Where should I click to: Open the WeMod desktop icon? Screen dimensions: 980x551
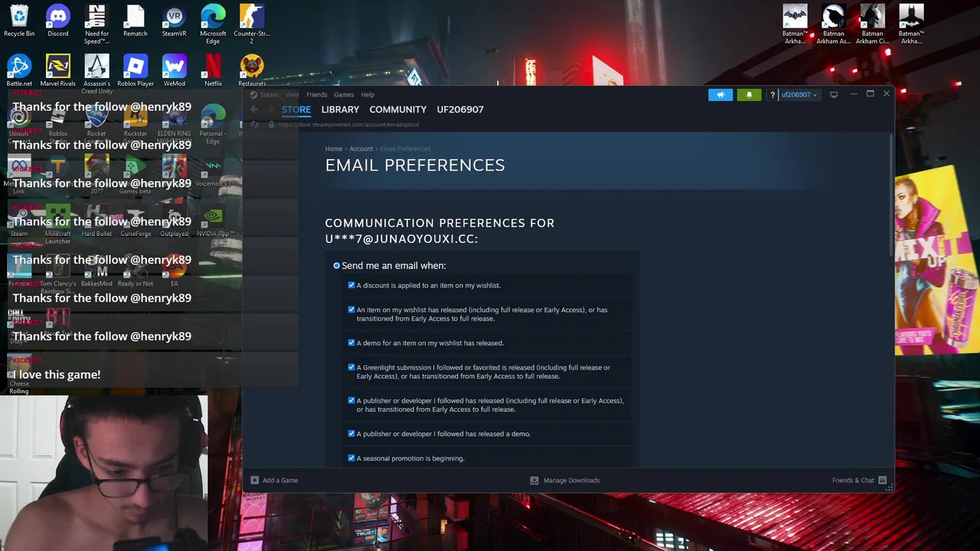click(175, 70)
